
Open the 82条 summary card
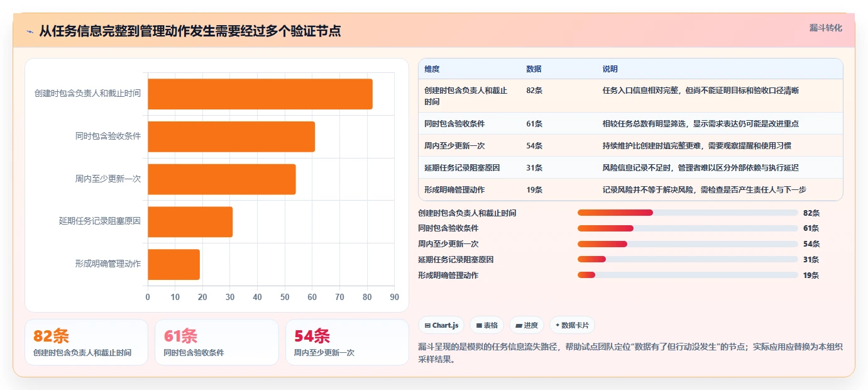(86, 342)
